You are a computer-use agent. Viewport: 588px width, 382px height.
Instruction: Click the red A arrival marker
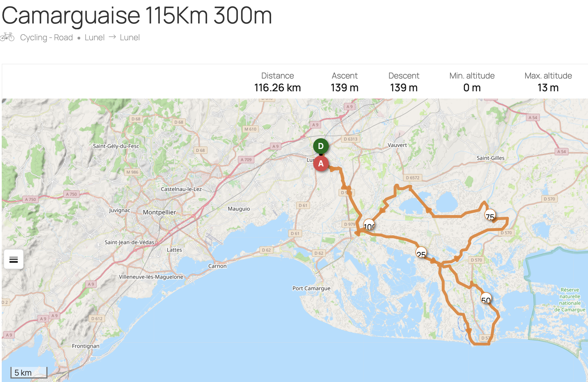click(321, 164)
